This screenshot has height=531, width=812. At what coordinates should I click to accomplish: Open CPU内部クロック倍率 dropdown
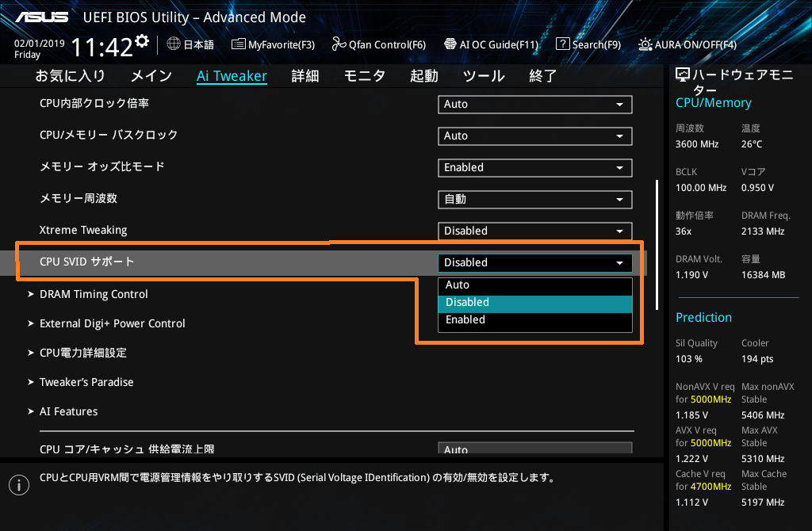click(535, 104)
